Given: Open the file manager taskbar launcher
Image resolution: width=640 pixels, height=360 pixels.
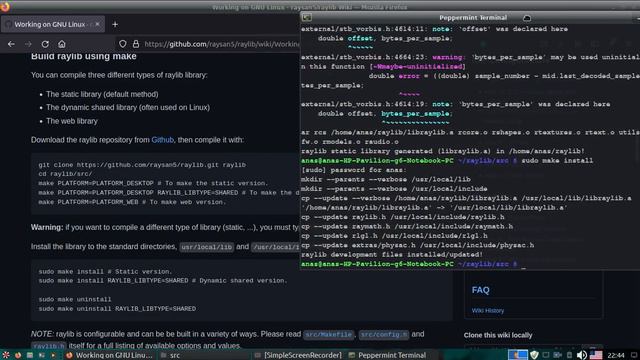Looking at the screenshot, I should (x=29, y=355).
